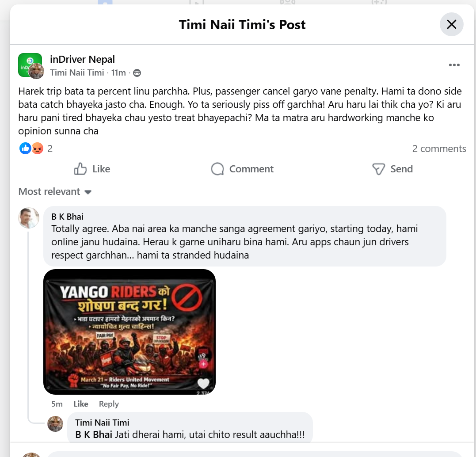Click the Send arrow icon
Image resolution: width=476 pixels, height=457 pixels.
pyautogui.click(x=379, y=169)
